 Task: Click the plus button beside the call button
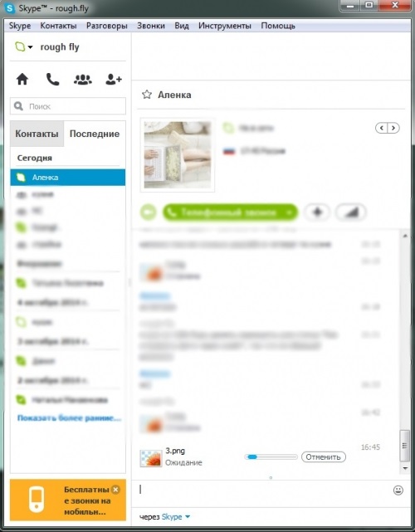(x=317, y=212)
